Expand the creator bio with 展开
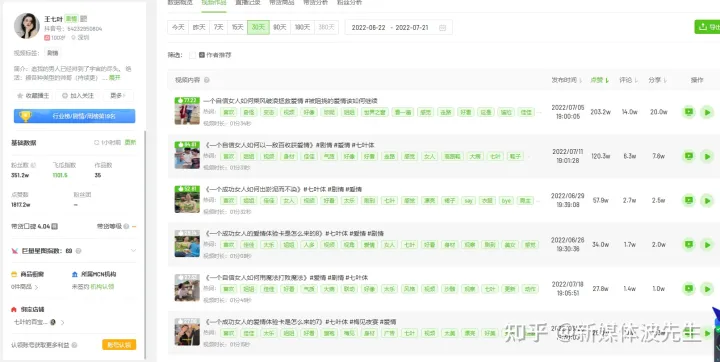720x362 pixels. coord(115,78)
